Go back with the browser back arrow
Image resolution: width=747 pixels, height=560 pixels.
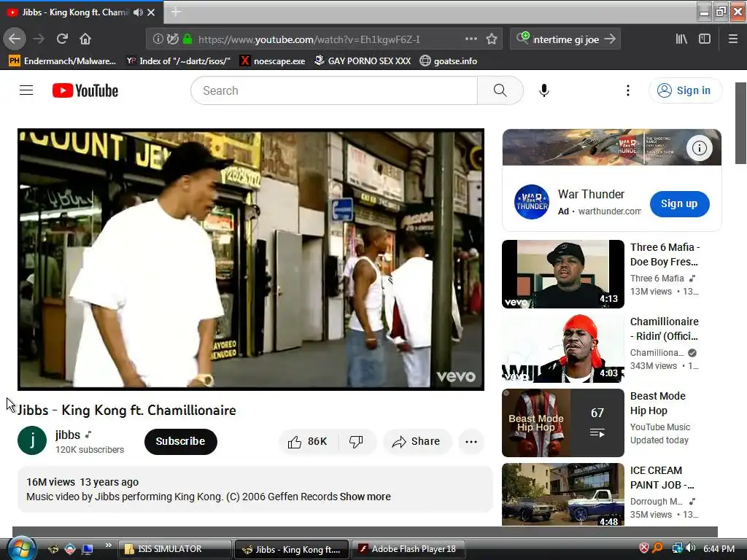[15, 39]
